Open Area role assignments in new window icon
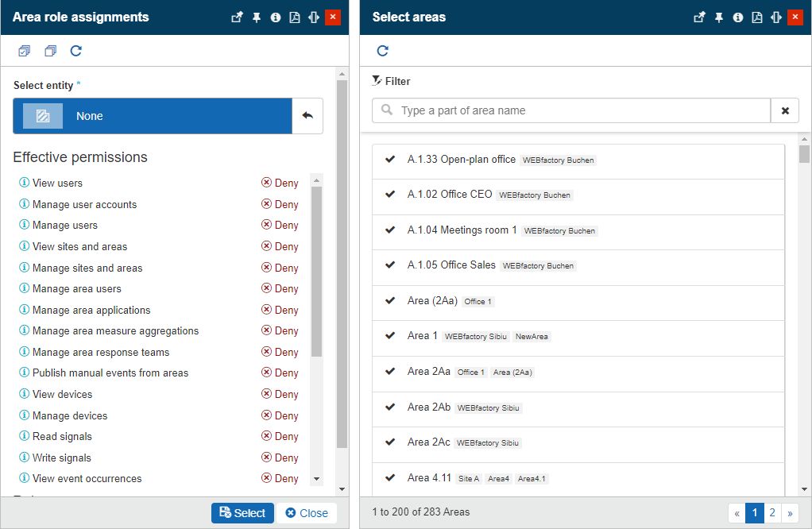This screenshot has height=529, width=812. (x=237, y=17)
